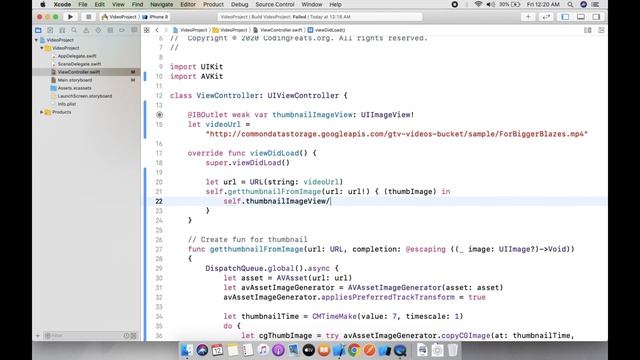Stop the running build with Stop button
Screen dimensions: 640x360
(88, 17)
